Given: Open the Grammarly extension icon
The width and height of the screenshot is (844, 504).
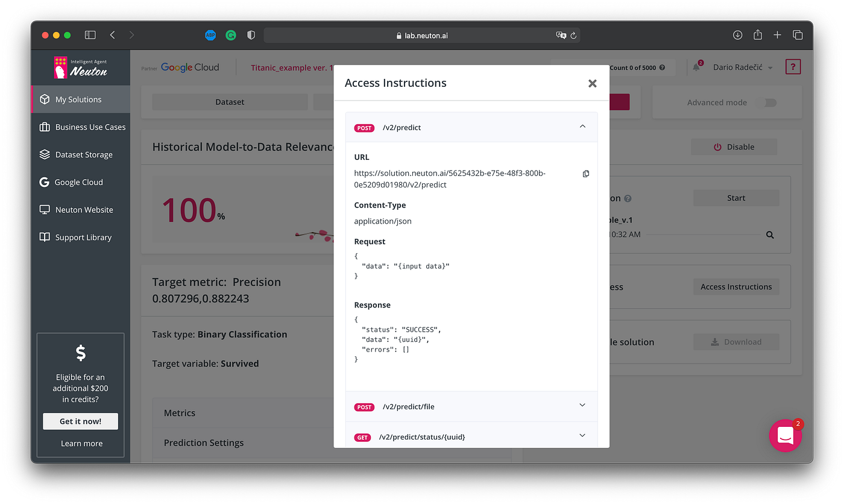Looking at the screenshot, I should point(231,35).
